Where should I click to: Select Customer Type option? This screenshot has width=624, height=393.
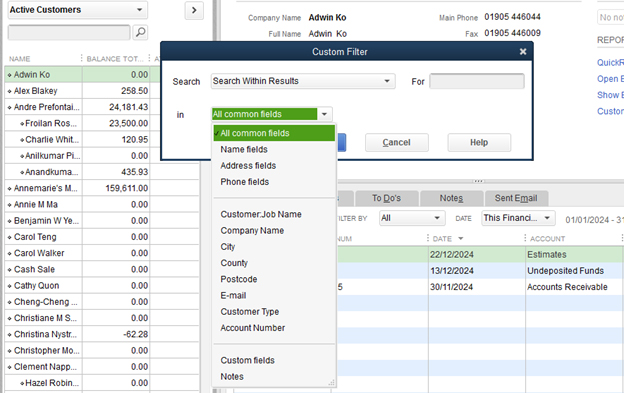(x=250, y=312)
